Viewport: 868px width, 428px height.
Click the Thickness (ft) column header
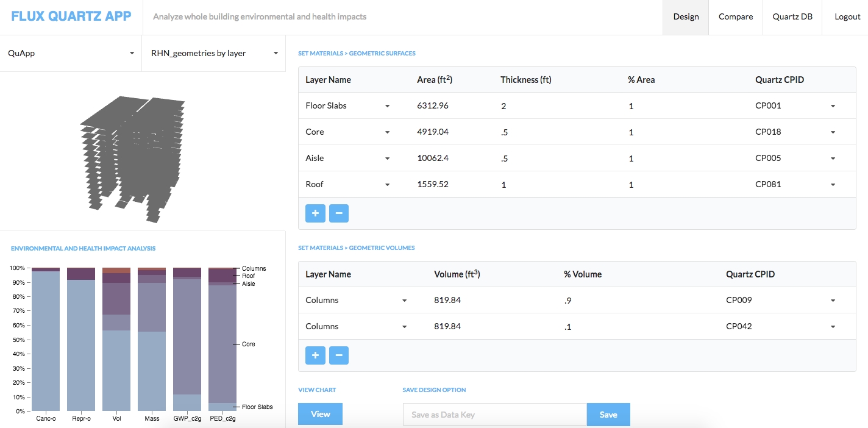[x=526, y=80]
